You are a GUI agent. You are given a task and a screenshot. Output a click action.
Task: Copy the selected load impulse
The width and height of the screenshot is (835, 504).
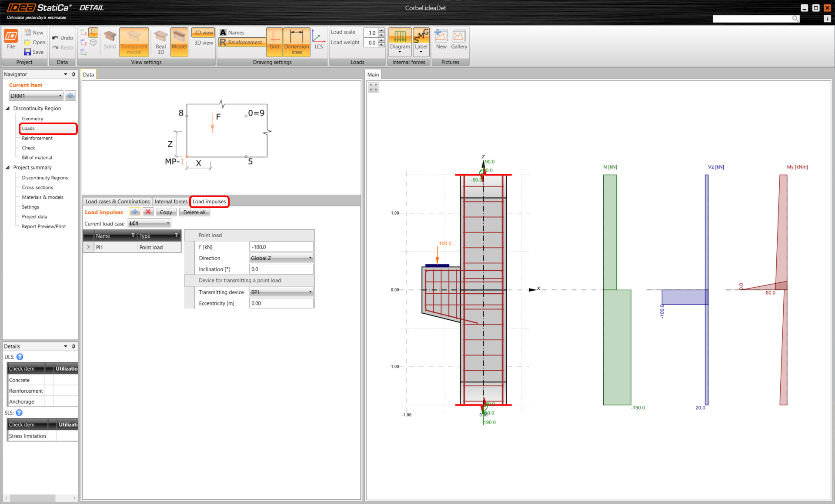pos(166,212)
